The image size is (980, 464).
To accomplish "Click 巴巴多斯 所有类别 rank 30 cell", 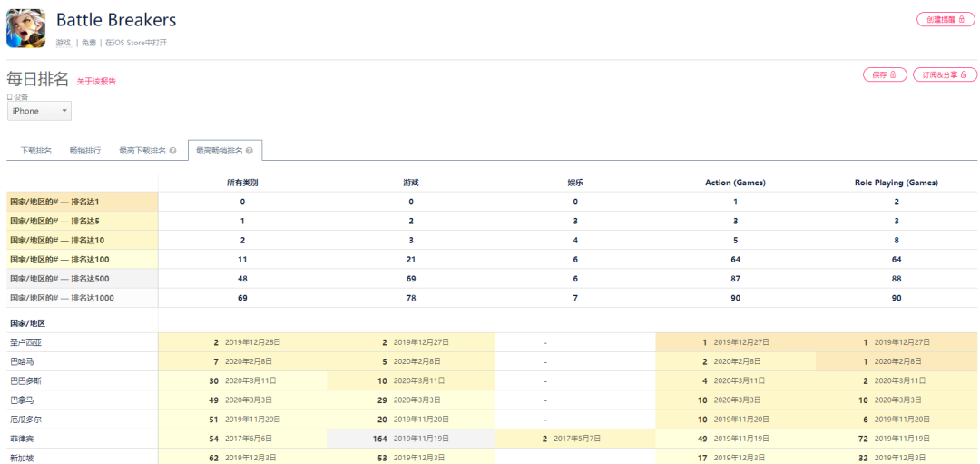I will (x=242, y=380).
